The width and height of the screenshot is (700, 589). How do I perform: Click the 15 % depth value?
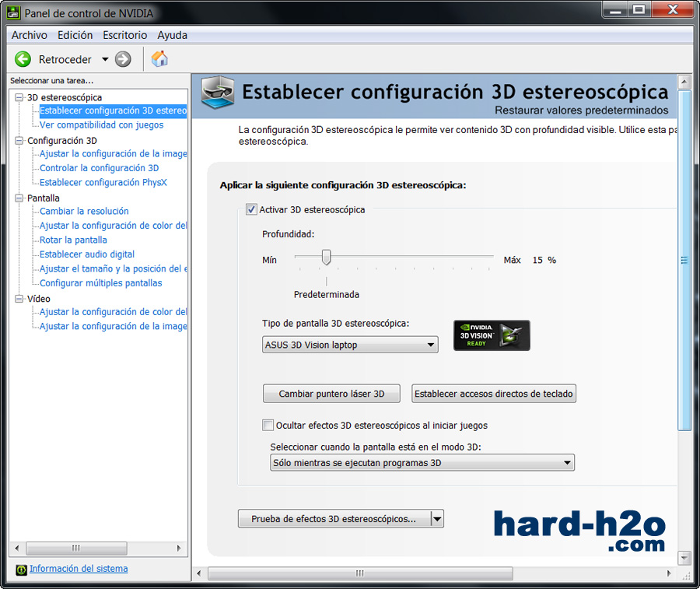544,260
